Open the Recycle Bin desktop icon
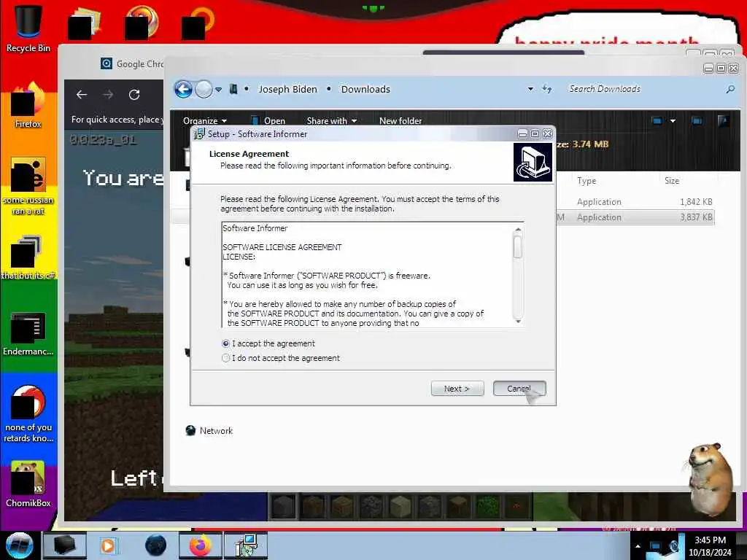Screen dimensions: 747x560 [x=28, y=28]
